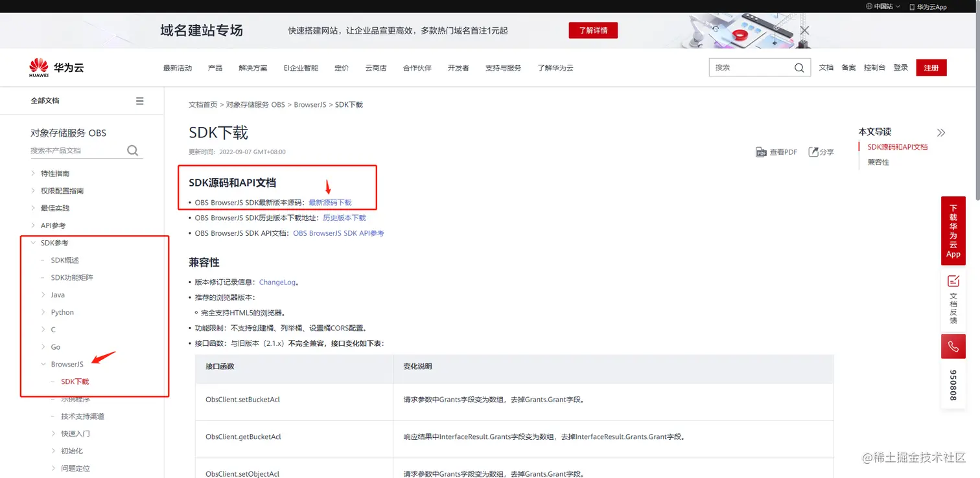The image size is (980, 478).
Task: Open OBS BrowserJS SDK API参考 link
Action: tap(338, 233)
